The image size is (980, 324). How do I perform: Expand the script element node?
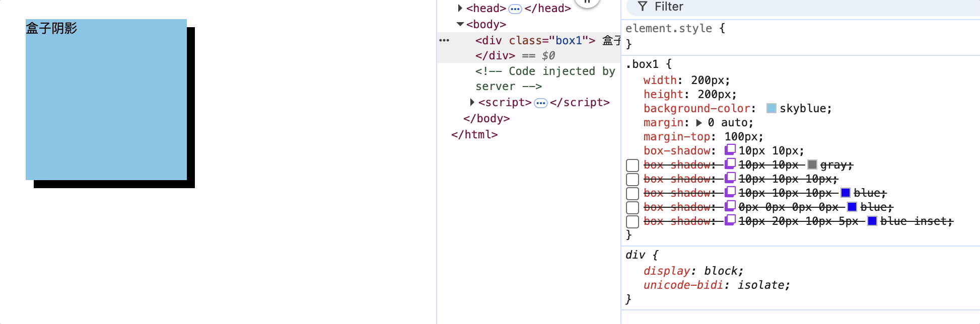472,102
